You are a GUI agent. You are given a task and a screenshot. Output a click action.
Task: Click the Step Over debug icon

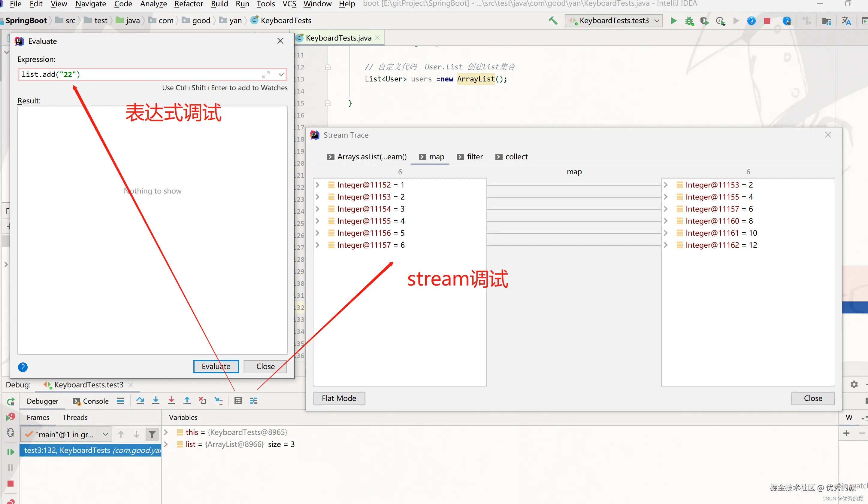(x=140, y=401)
